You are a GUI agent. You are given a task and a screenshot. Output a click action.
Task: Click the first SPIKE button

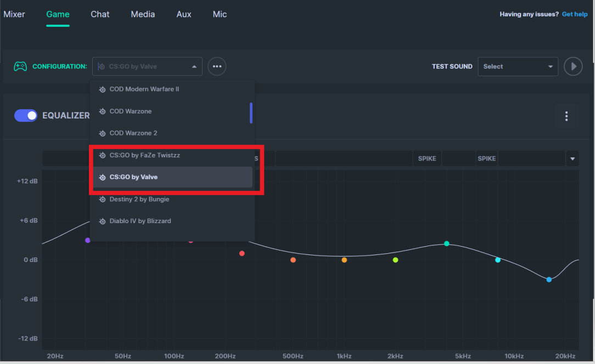pos(427,158)
